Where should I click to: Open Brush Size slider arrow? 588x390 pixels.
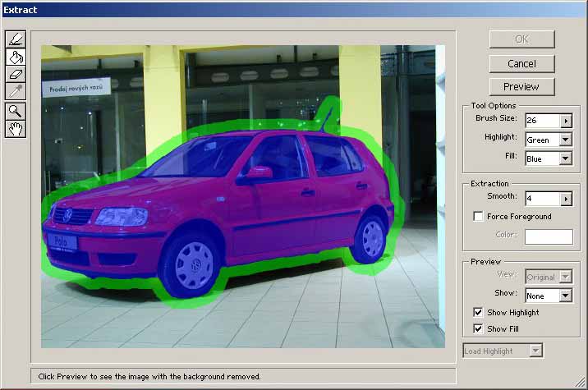point(566,121)
